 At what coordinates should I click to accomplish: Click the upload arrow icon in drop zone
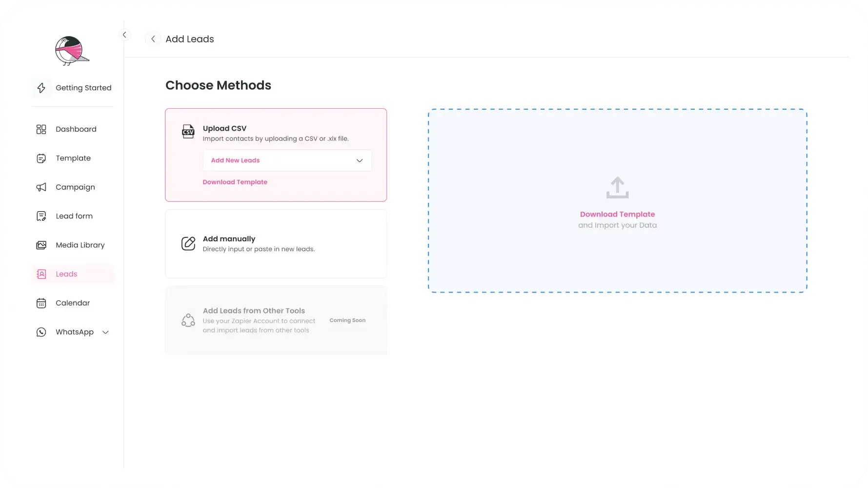(618, 188)
